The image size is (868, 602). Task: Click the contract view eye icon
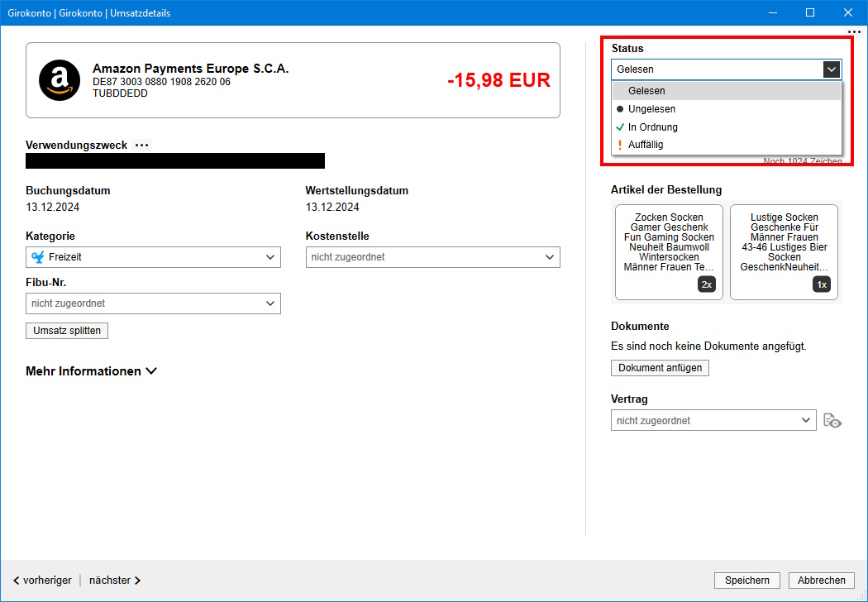[832, 421]
